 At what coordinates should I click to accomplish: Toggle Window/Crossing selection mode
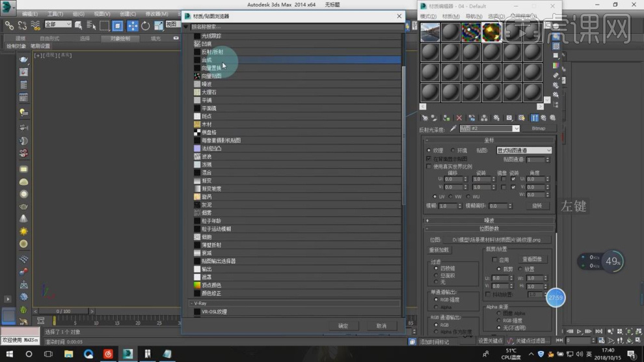118,25
